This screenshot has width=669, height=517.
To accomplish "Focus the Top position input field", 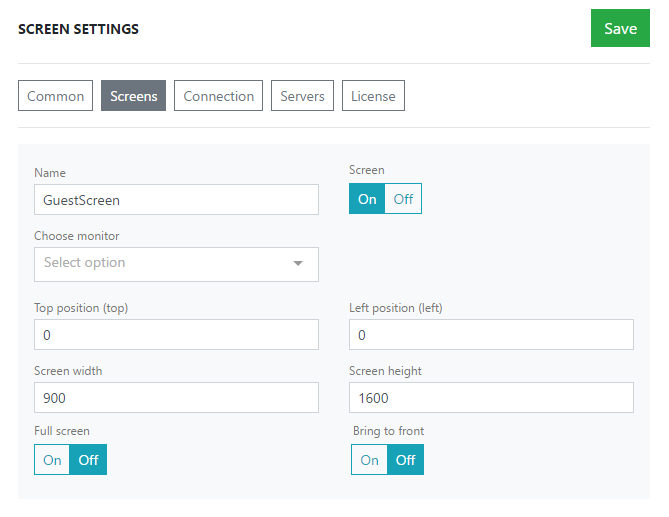I will pyautogui.click(x=176, y=334).
